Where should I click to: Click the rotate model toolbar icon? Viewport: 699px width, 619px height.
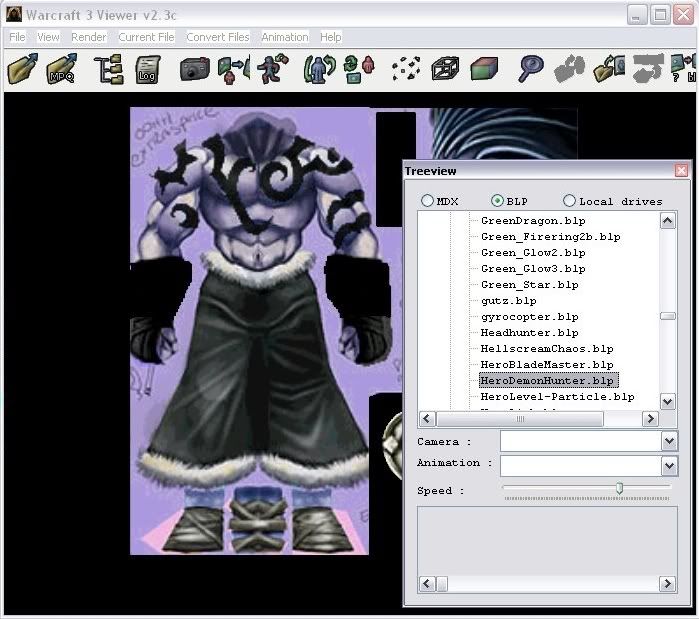[x=319, y=69]
